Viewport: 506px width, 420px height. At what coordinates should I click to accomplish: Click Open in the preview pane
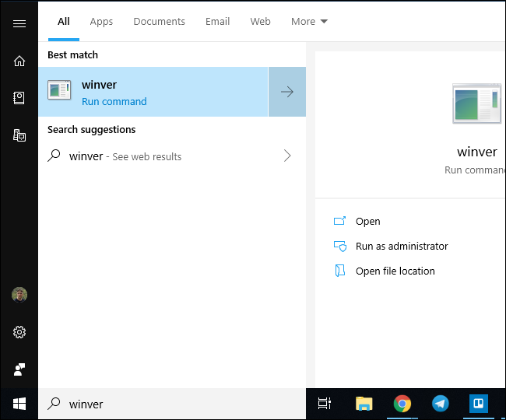[x=368, y=222]
